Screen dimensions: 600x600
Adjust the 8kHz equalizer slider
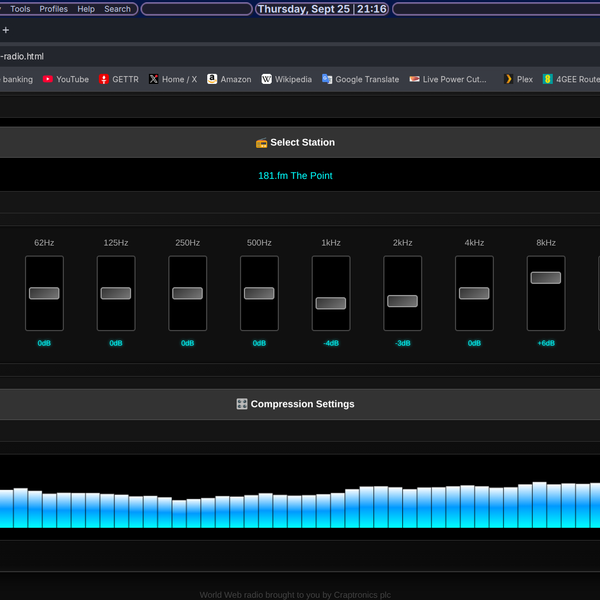[x=546, y=277]
